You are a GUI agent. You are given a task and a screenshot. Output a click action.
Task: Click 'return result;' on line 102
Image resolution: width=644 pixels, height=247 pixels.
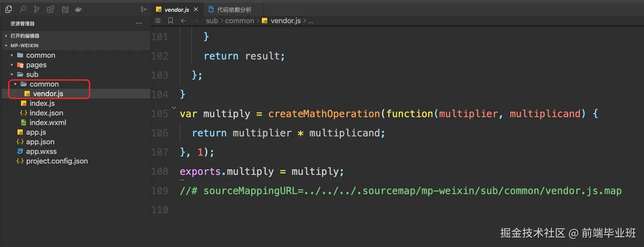click(244, 56)
